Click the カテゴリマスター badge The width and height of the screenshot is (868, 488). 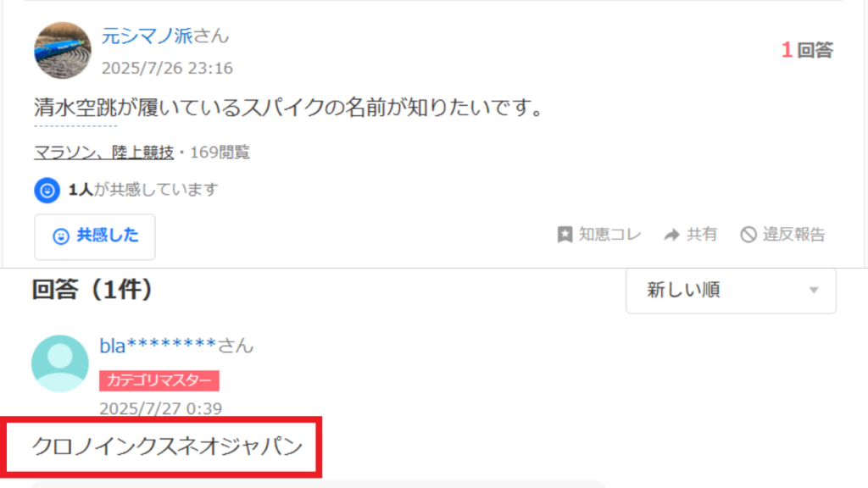point(159,380)
